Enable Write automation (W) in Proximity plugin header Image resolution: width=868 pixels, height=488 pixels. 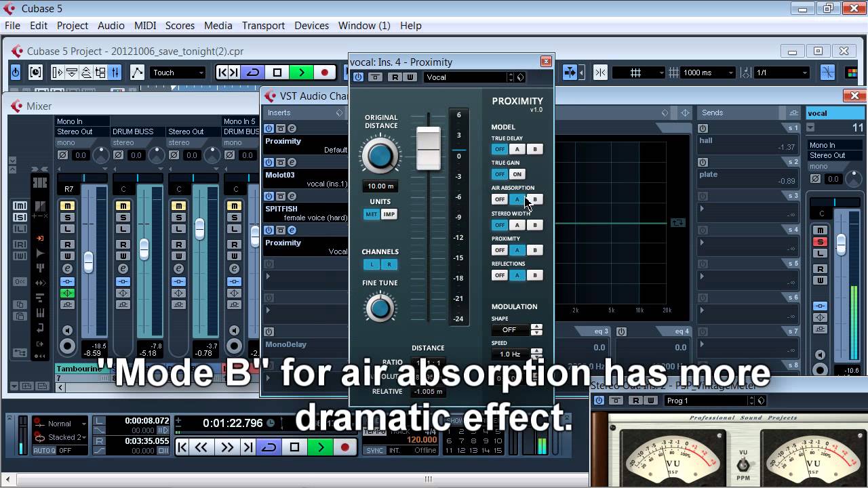tap(410, 77)
